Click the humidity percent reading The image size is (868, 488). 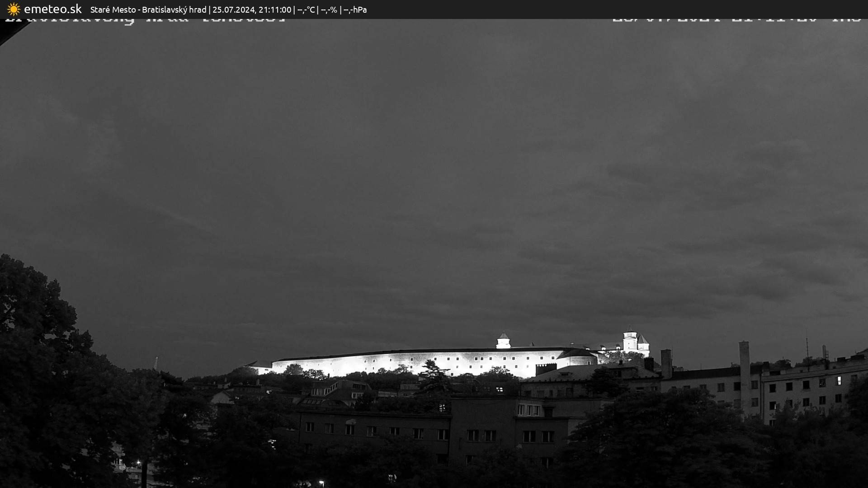(x=329, y=9)
